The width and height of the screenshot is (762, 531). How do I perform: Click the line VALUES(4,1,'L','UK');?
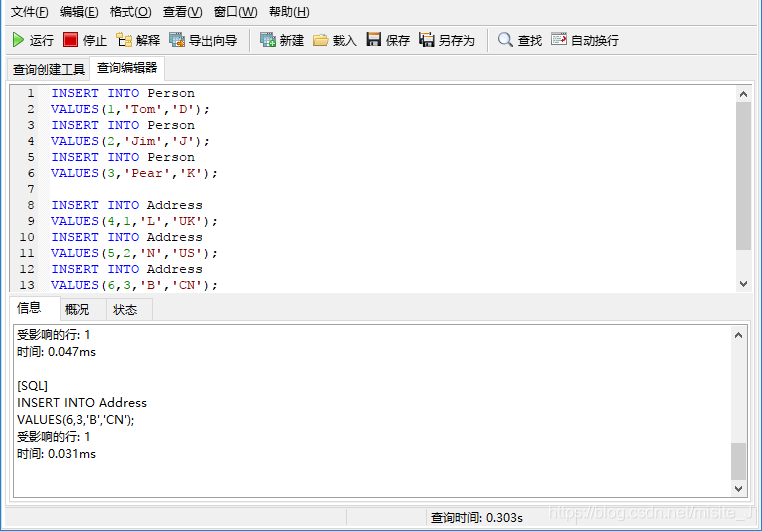tap(134, 221)
